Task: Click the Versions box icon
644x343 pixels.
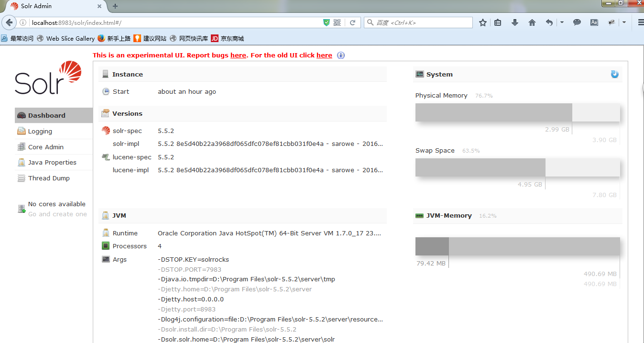Action: pyautogui.click(x=105, y=113)
